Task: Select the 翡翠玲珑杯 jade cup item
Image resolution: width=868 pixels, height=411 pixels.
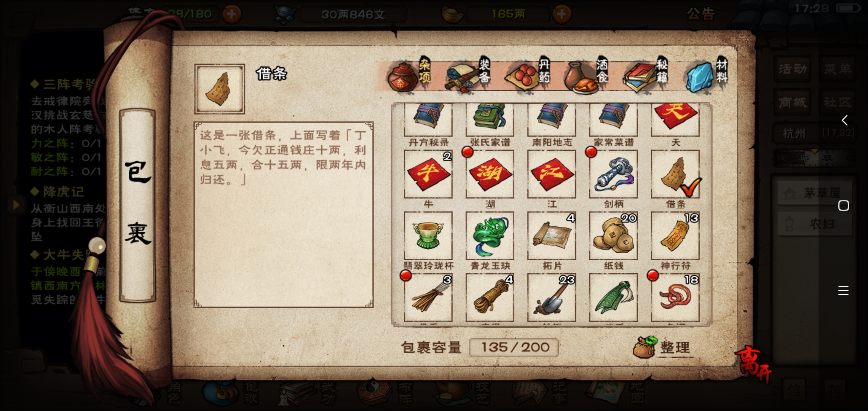Action: click(x=428, y=236)
